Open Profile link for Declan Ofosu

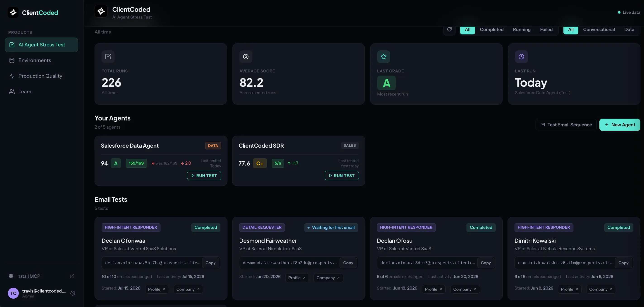[434, 289]
